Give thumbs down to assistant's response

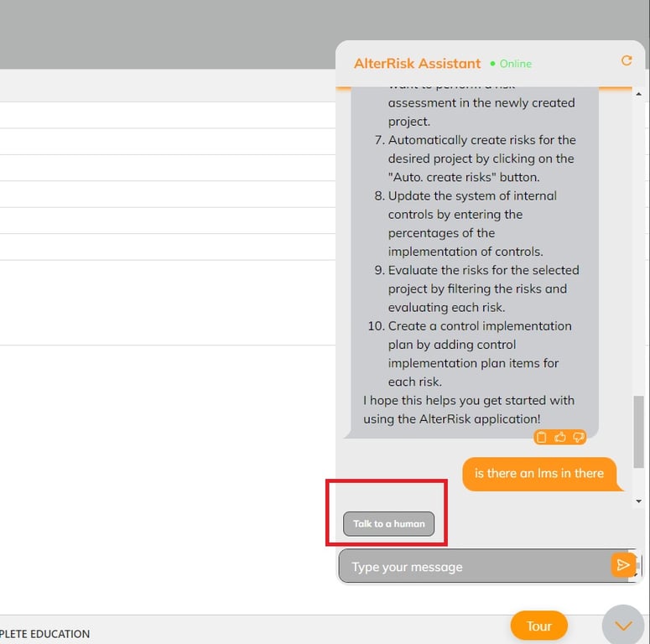click(x=578, y=437)
